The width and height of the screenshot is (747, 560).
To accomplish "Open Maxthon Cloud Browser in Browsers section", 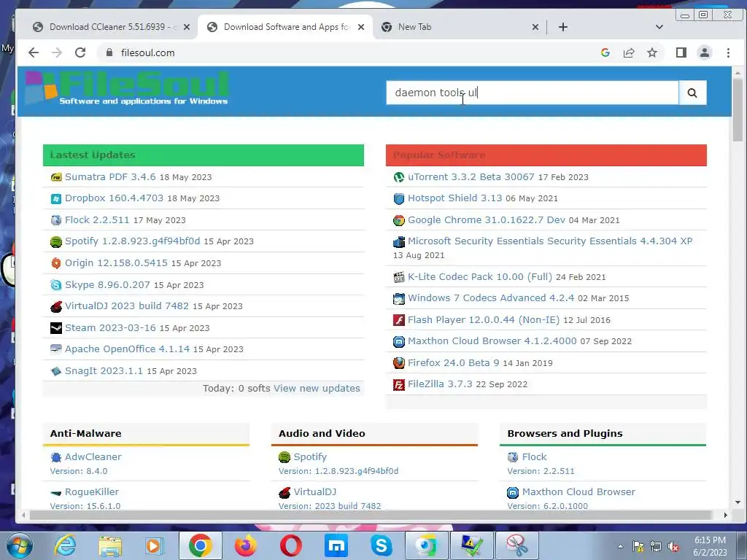I will (x=578, y=492).
